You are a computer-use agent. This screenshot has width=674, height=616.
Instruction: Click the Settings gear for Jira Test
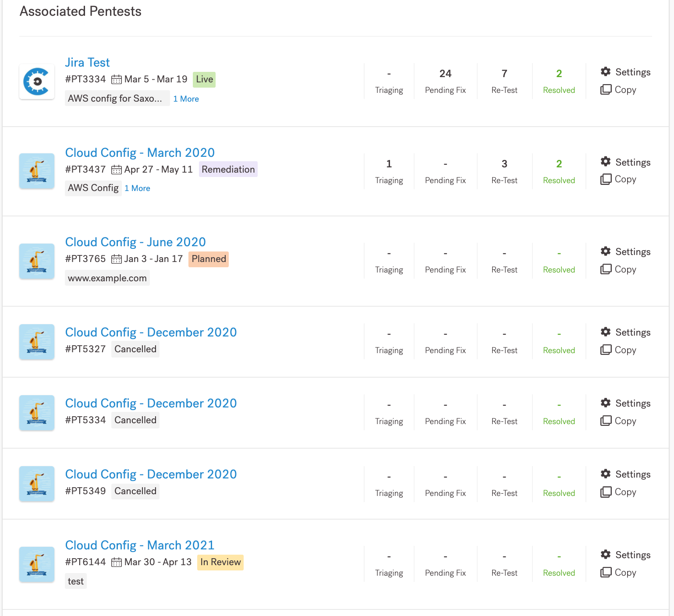[x=606, y=71]
